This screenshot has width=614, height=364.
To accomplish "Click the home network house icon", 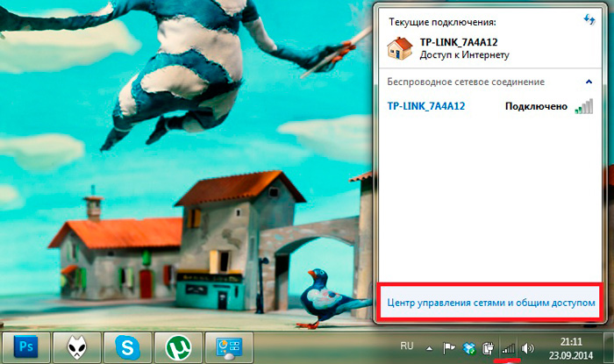I will click(x=399, y=48).
